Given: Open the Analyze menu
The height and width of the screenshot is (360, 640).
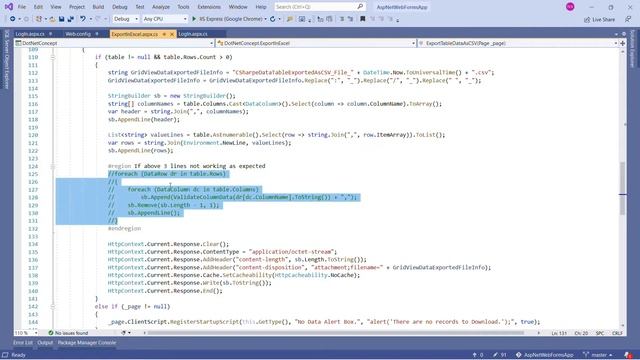Looking at the screenshot, I should tap(161, 7).
